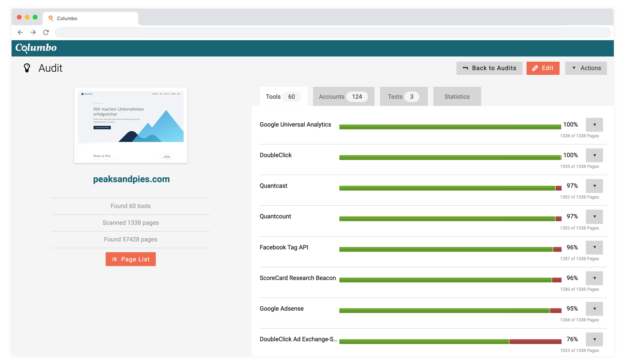Click the Audit page heading

pos(51,68)
